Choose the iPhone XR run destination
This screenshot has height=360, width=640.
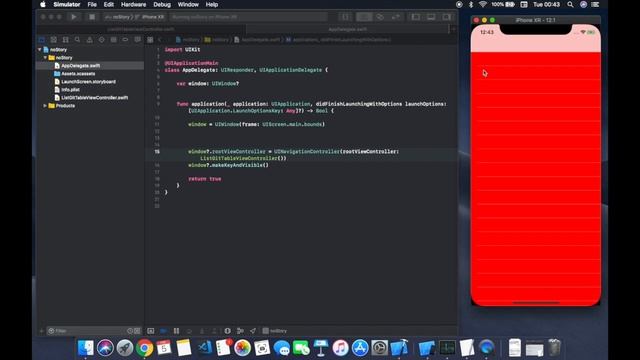tap(151, 17)
